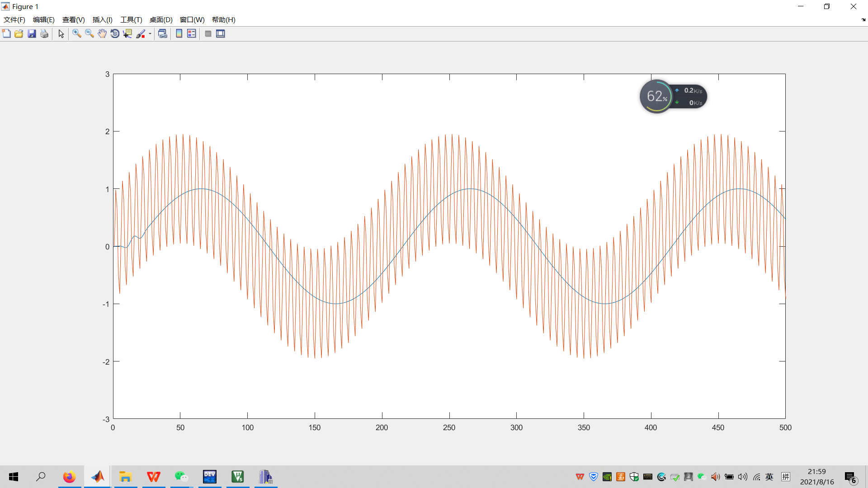Open the 插入(I) menu

coord(103,20)
